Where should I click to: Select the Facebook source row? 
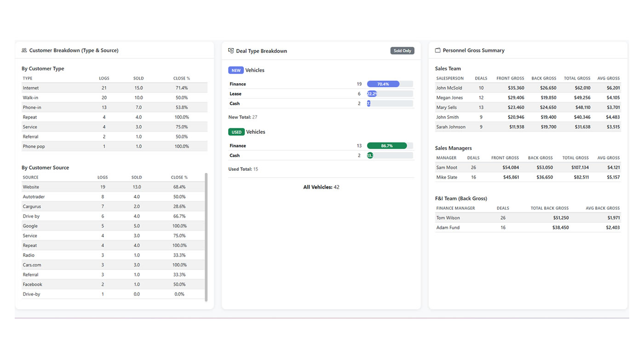click(x=69, y=284)
